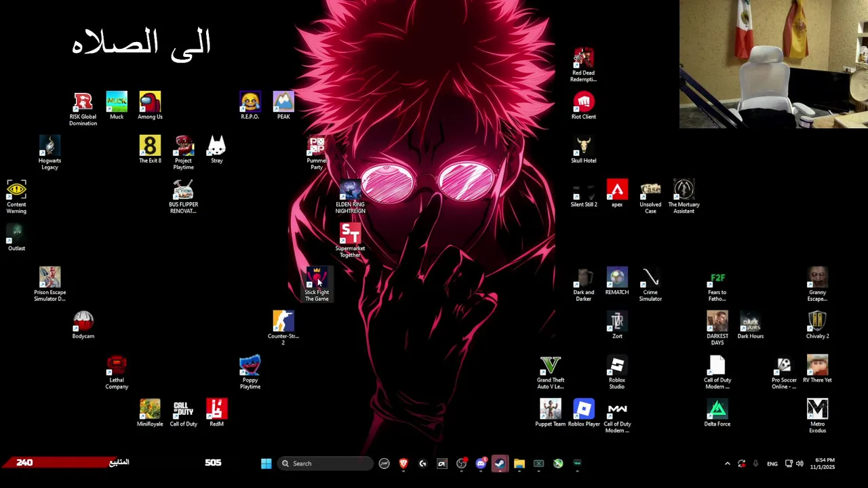This screenshot has height=488, width=868.
Task: Select the Granny Escape icon
Action: (x=817, y=284)
